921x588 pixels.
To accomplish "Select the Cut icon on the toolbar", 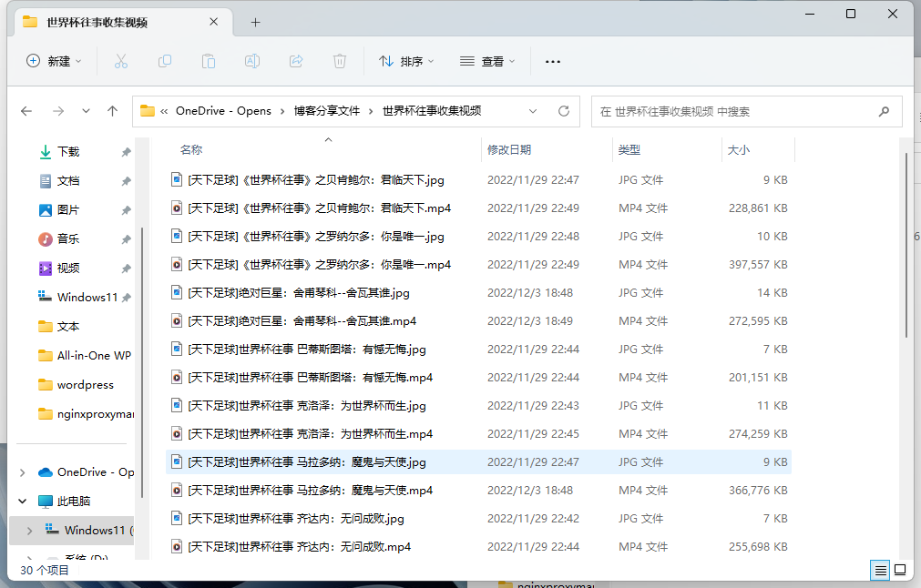I will click(119, 61).
